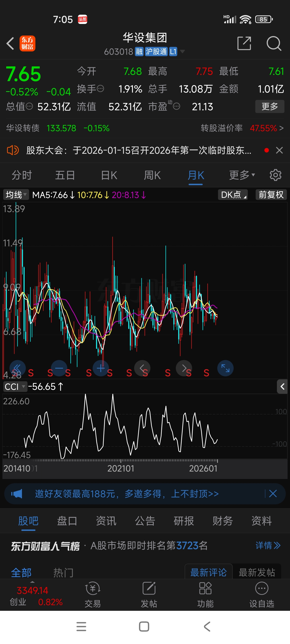The image size is (290, 644).
Task: Show more quote details via 更多 button
Action: coord(270,106)
